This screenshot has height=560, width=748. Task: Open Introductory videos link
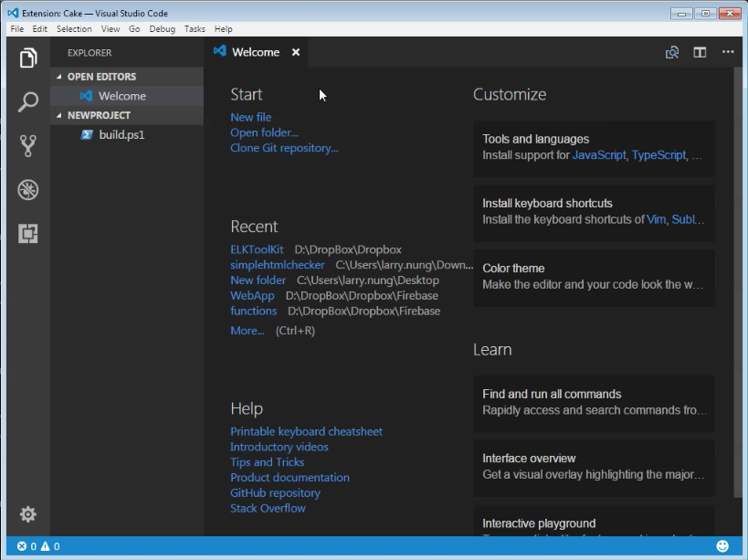point(279,447)
